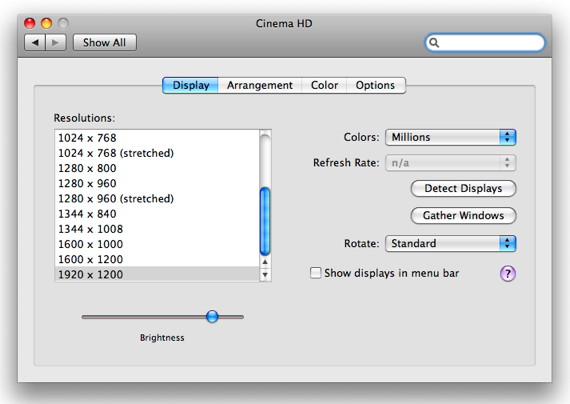Select the 1600 x 1200 resolution

click(157, 260)
